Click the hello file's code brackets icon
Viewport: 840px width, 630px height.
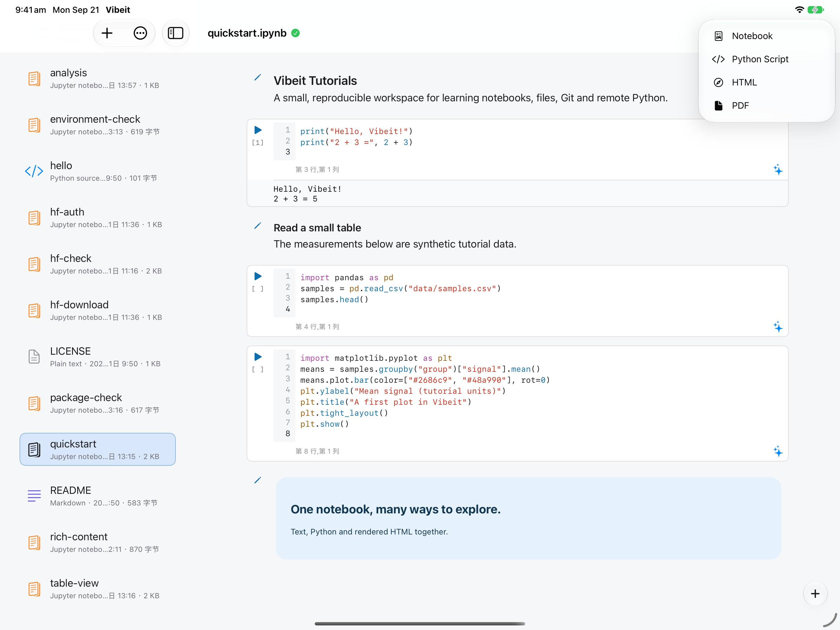[34, 171]
